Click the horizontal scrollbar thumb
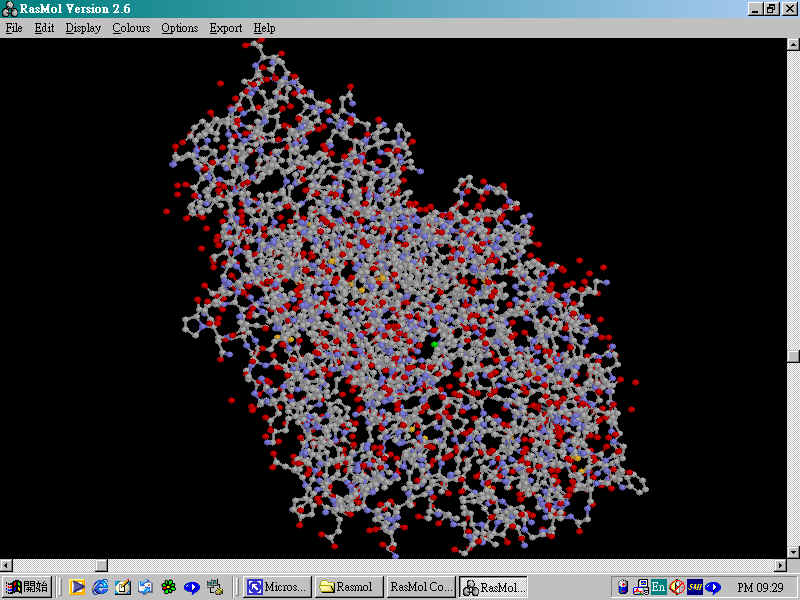This screenshot has width=800, height=600. 102,565
